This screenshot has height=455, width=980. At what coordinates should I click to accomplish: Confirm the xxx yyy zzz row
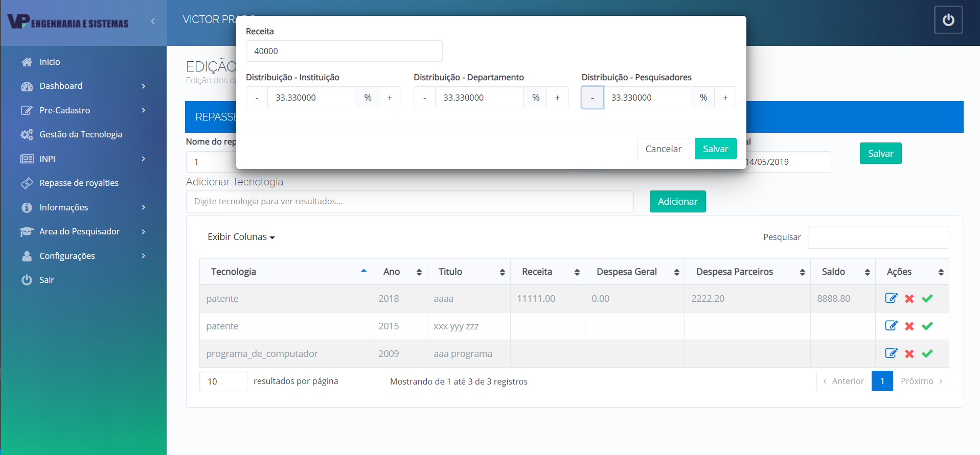pyautogui.click(x=927, y=326)
